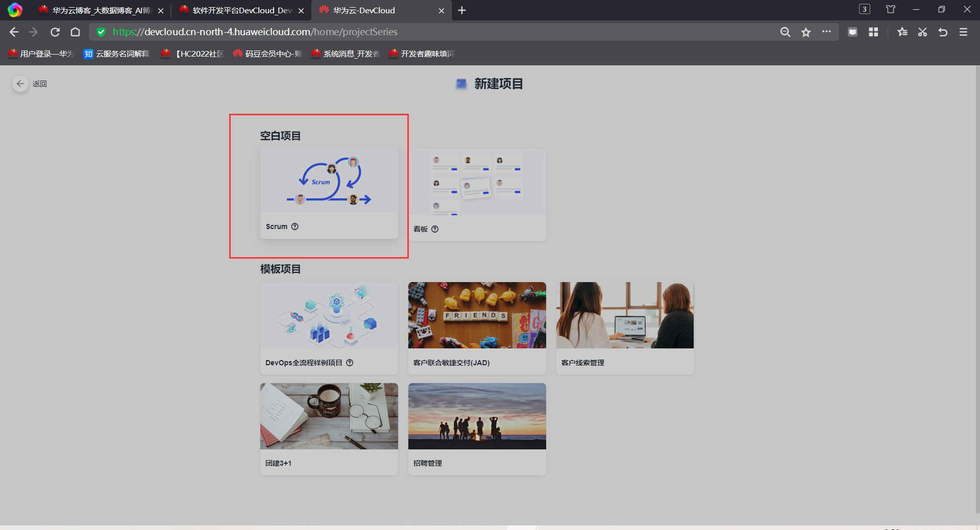980x530 pixels.
Task: Open the 看板 help question-mark icon
Action: coord(435,229)
